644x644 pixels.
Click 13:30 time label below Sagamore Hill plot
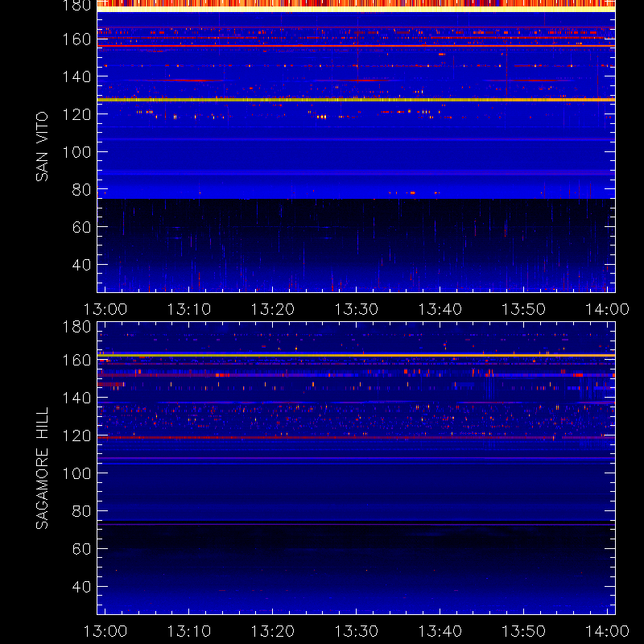(x=357, y=631)
